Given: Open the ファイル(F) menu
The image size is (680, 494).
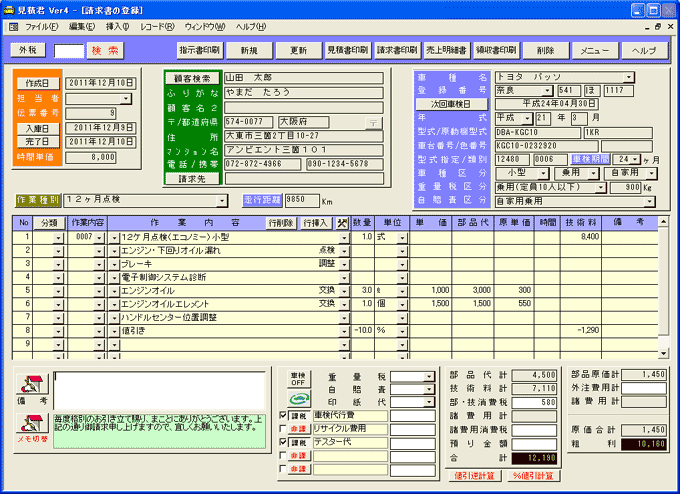Looking at the screenshot, I should tap(41, 27).
